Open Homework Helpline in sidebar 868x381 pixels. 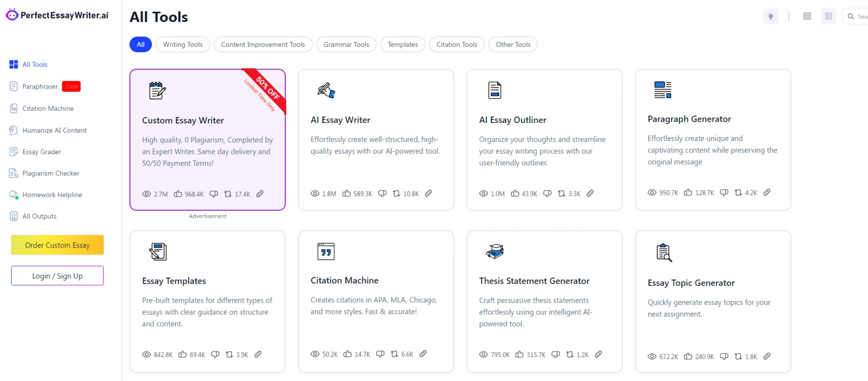46,195
